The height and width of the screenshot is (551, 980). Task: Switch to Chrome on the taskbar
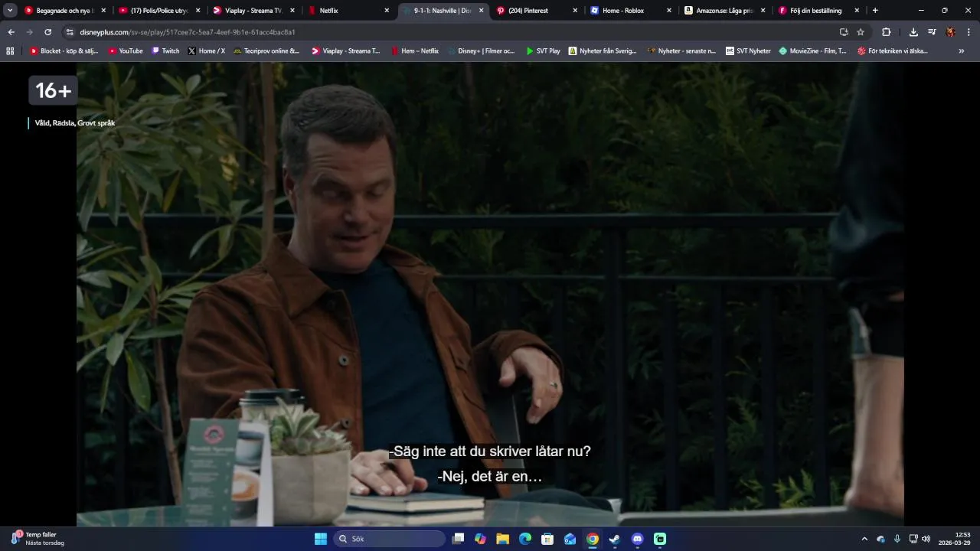click(x=593, y=539)
